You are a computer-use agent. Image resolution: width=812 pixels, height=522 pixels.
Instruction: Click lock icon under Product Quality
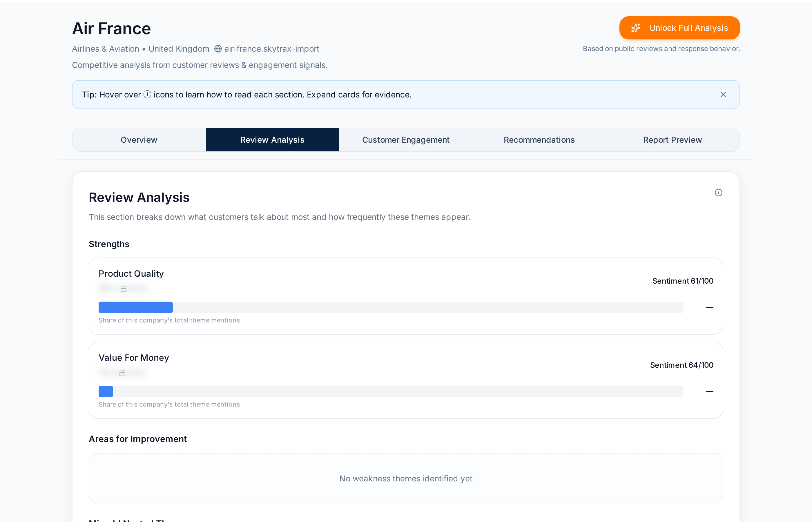pos(123,289)
